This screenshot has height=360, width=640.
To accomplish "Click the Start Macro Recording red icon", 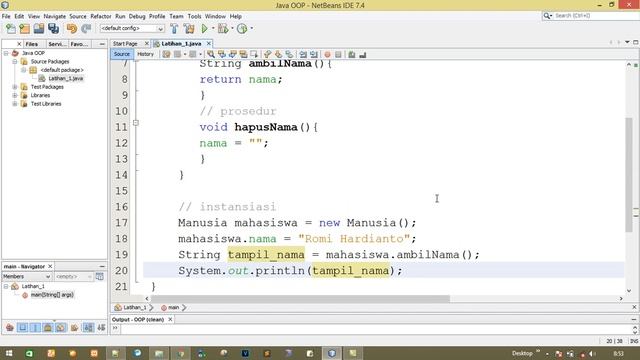I will click(327, 54).
